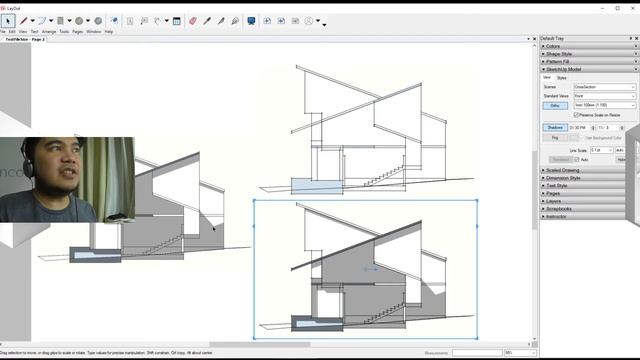
Task: Open Line tool dropdown arrow
Action: (33, 21)
